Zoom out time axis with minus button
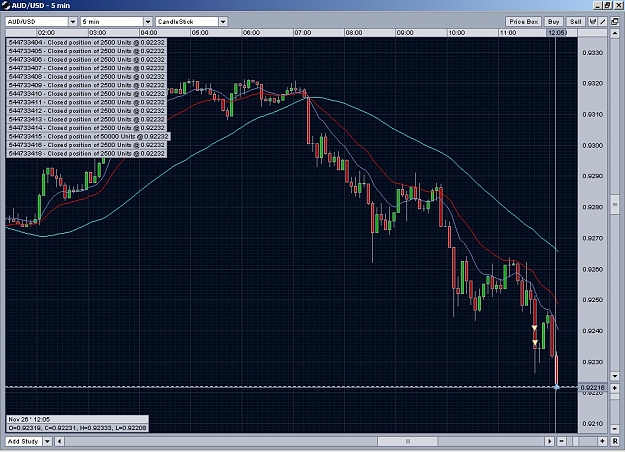Image resolution: width=625 pixels, height=452 pixels. pyautogui.click(x=562, y=441)
